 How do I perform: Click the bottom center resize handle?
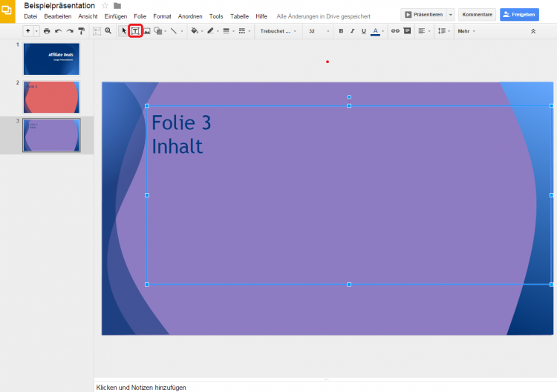pyautogui.click(x=349, y=284)
